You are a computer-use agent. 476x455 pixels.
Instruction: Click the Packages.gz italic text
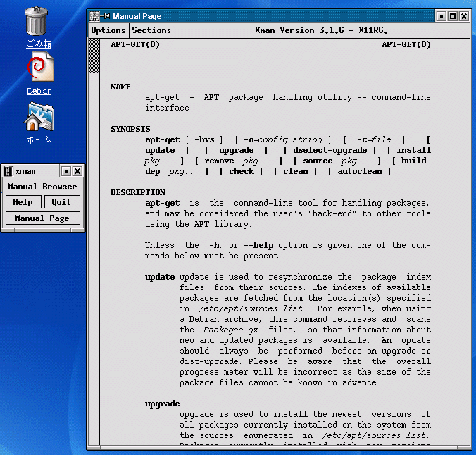point(231,330)
